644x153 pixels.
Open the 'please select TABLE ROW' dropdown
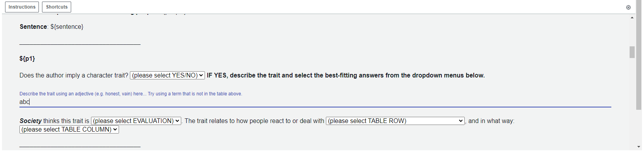[x=395, y=121]
